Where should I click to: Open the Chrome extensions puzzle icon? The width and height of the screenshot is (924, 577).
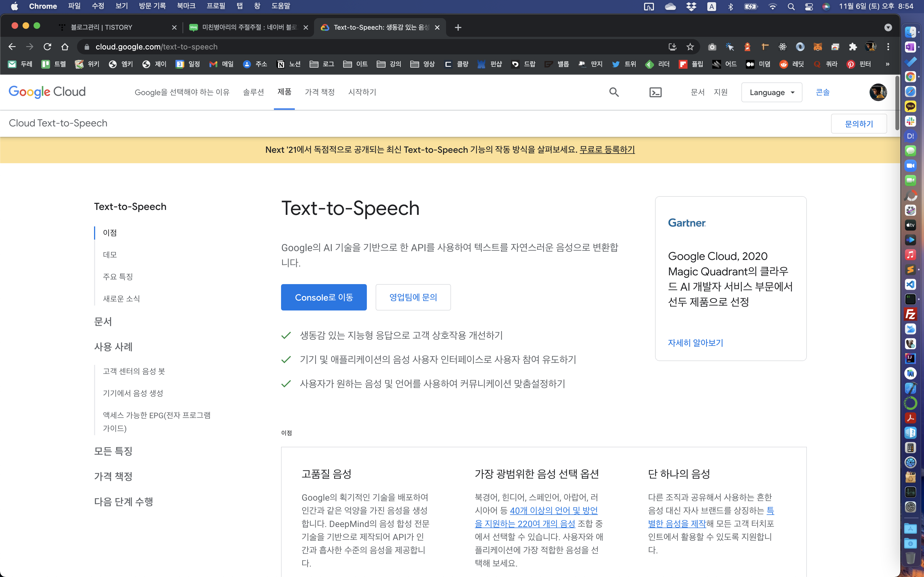pos(853,46)
